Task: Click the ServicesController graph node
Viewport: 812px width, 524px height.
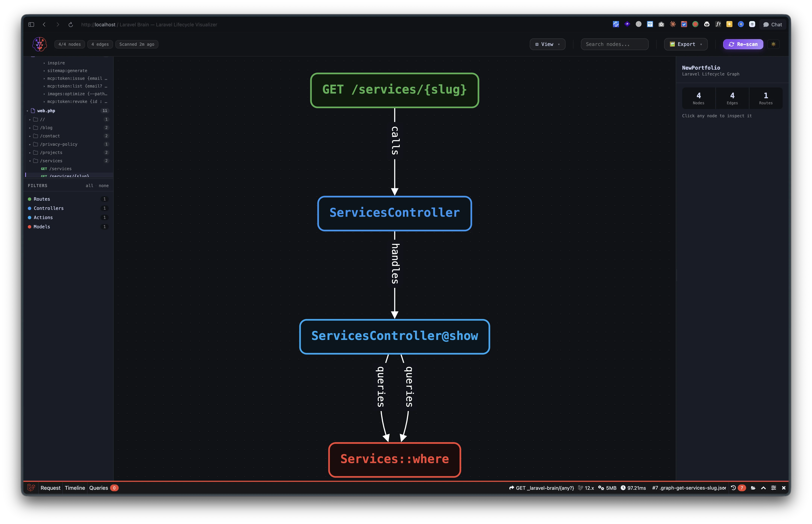Action: coord(395,213)
